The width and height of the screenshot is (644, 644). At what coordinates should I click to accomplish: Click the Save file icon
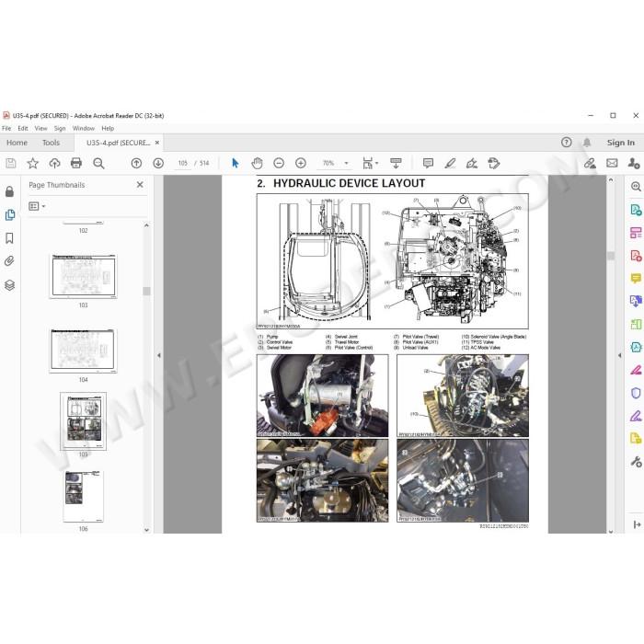(11, 164)
